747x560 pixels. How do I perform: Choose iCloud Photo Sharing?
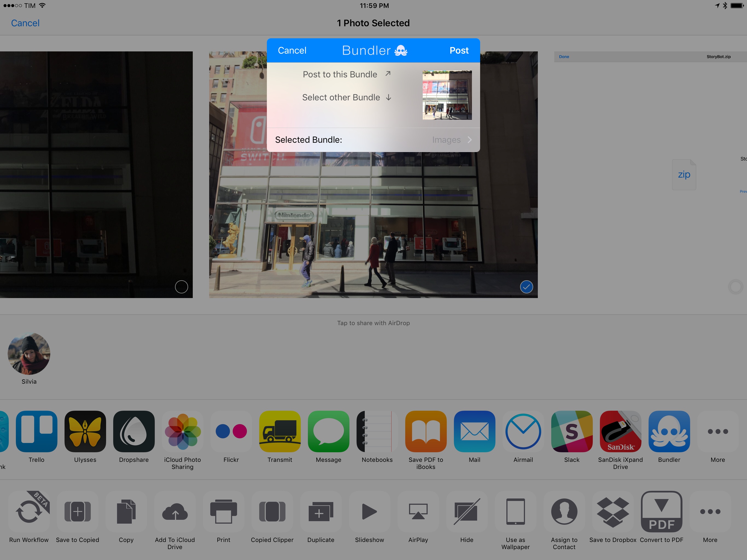click(182, 431)
